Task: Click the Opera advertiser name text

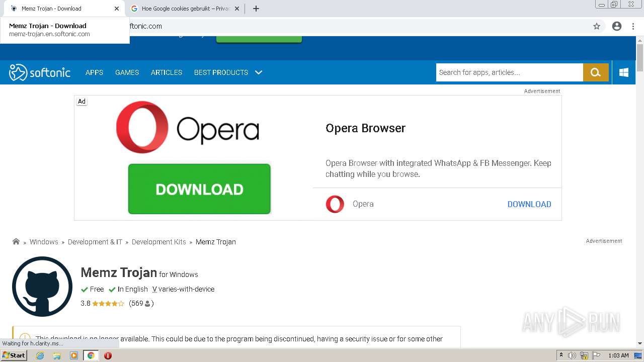Action: [x=363, y=204]
